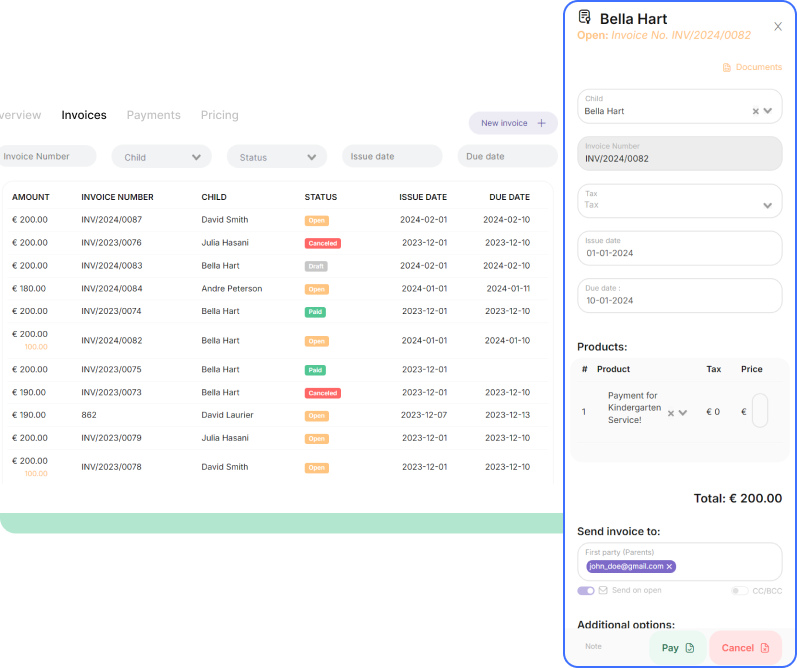Click the CHILD column header

(214, 197)
